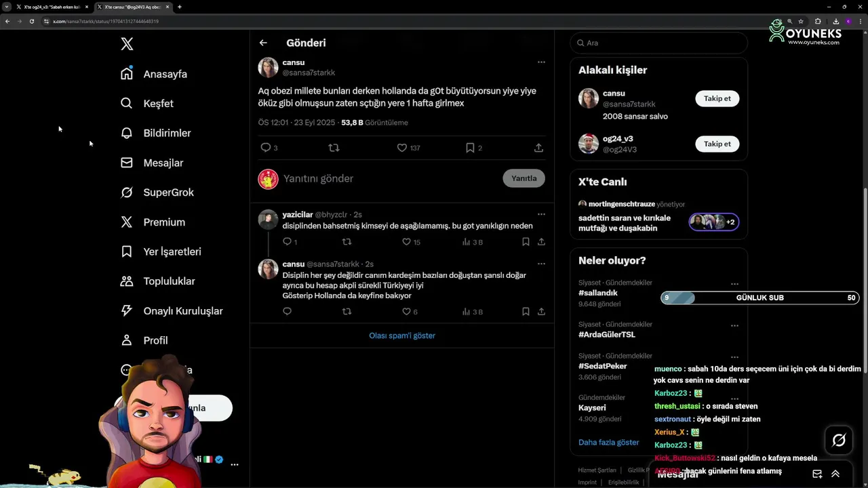The height and width of the screenshot is (488, 868).
Task: Click Daha fazla göster link
Action: [x=608, y=443]
